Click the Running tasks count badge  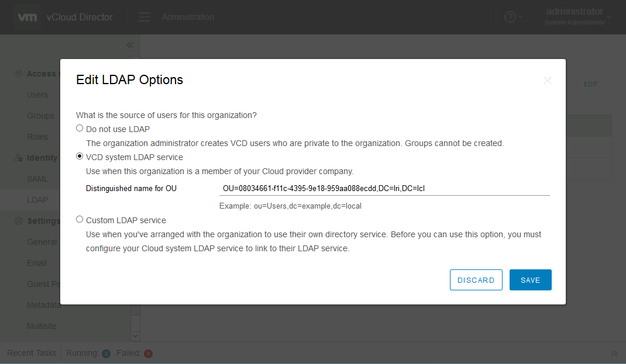106,353
